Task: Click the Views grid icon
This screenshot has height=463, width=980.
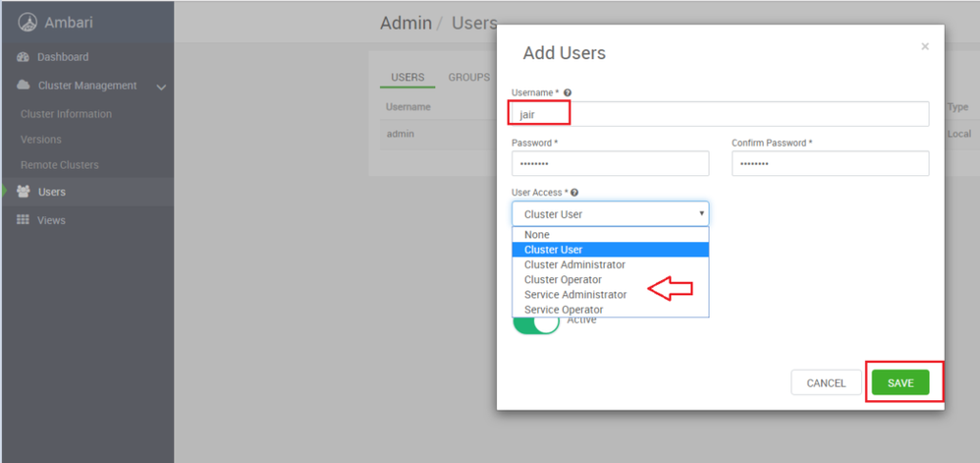Action: pyautogui.click(x=24, y=220)
